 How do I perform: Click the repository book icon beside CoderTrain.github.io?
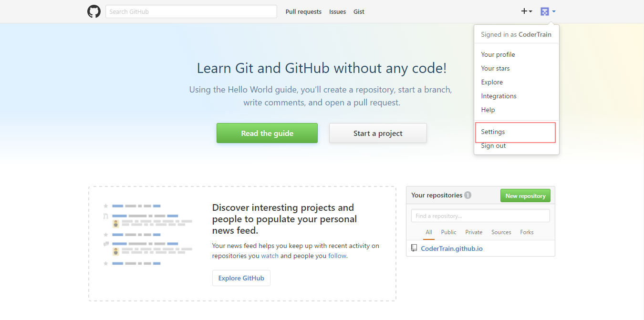(414, 248)
